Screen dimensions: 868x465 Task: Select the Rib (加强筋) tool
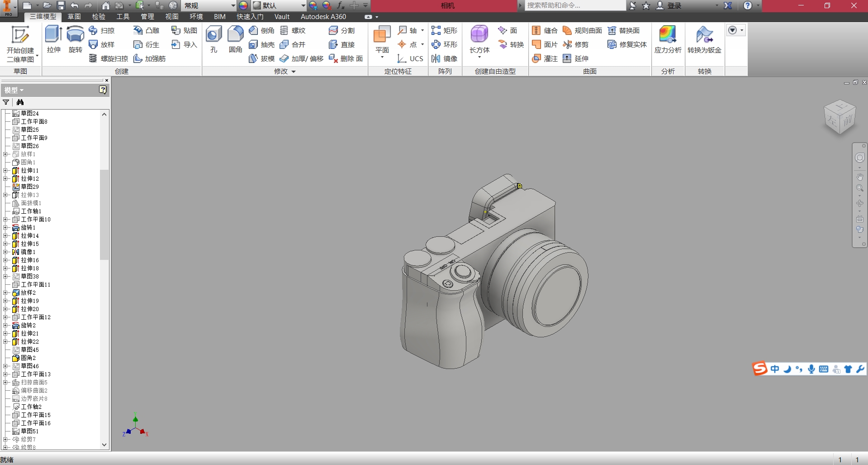tap(150, 58)
